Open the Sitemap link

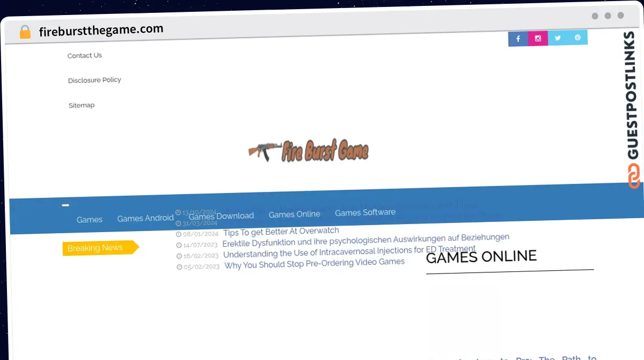[x=82, y=105]
